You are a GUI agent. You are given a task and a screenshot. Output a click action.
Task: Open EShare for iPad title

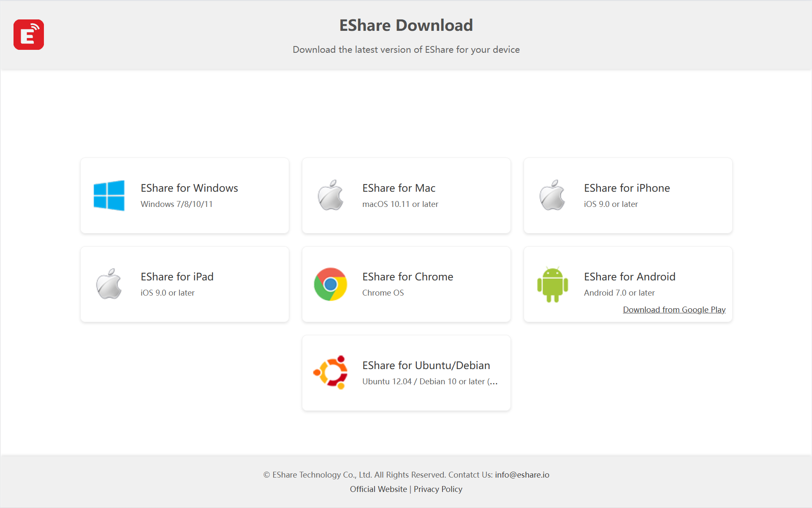pyautogui.click(x=177, y=277)
